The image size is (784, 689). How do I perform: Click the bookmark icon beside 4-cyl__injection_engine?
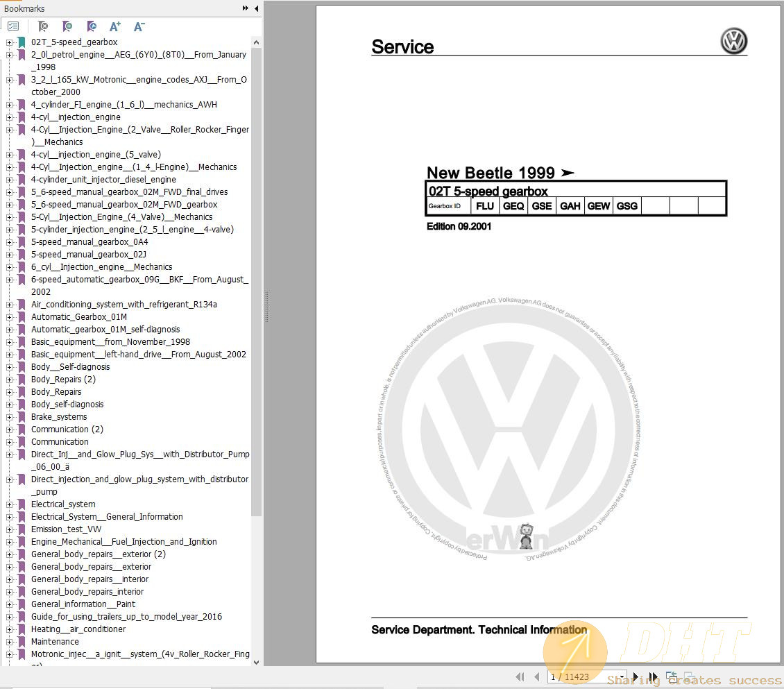point(22,117)
